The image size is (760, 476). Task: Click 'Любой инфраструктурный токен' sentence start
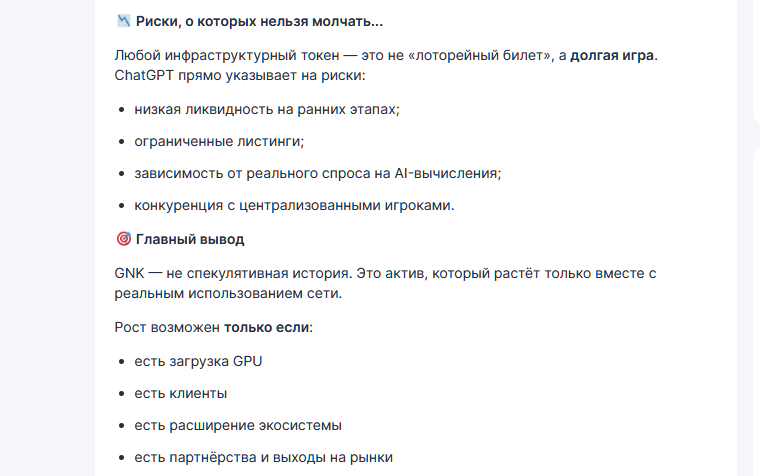[227, 55]
